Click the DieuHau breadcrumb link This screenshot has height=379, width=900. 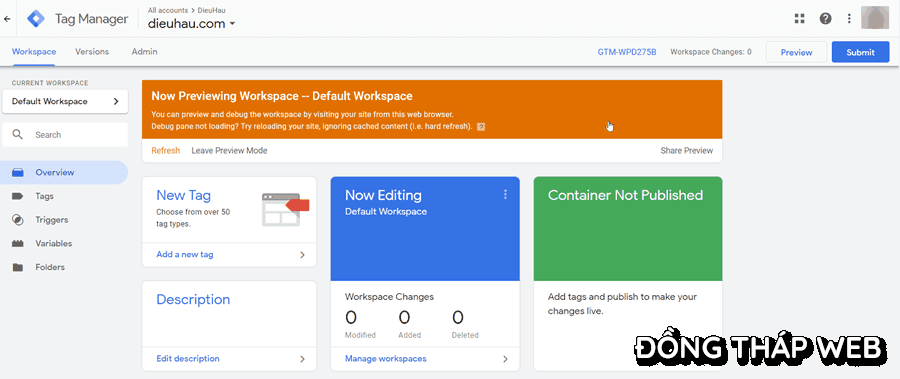point(212,10)
